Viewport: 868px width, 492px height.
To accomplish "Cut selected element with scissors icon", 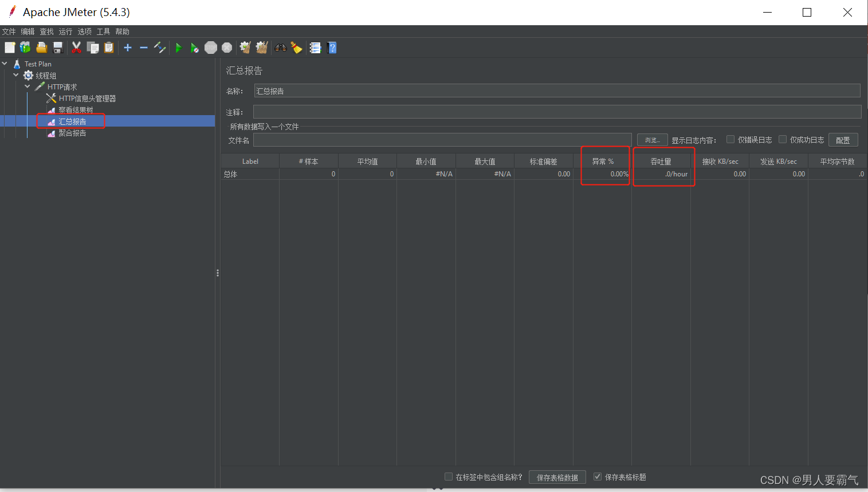I will [x=76, y=48].
